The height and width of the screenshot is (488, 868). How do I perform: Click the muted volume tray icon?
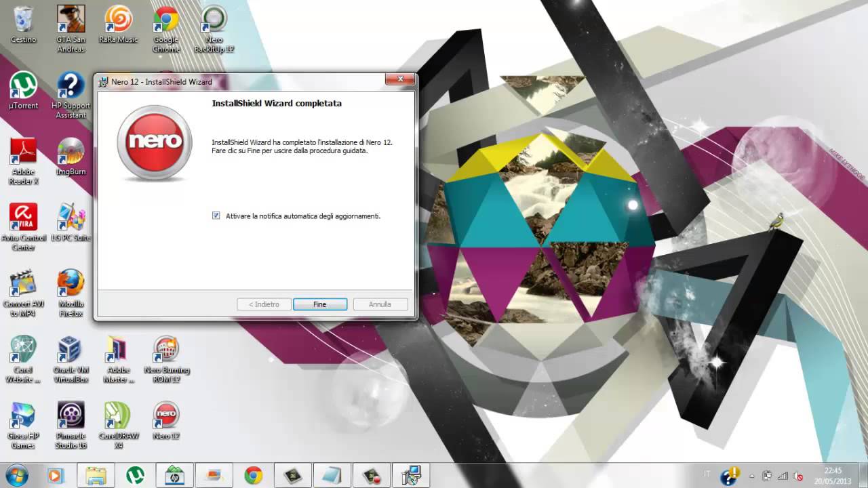798,476
